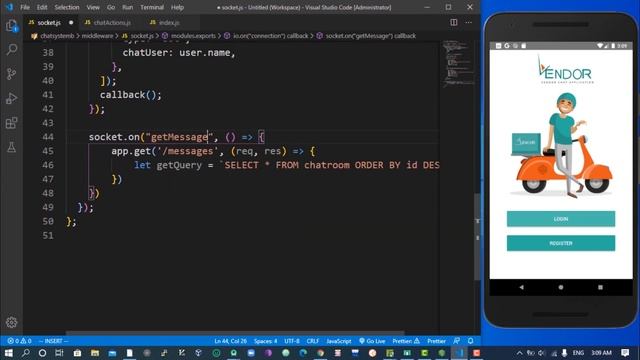Click the editor horizontal scrollbar
This screenshot has width=640, height=360.
(x=235, y=333)
